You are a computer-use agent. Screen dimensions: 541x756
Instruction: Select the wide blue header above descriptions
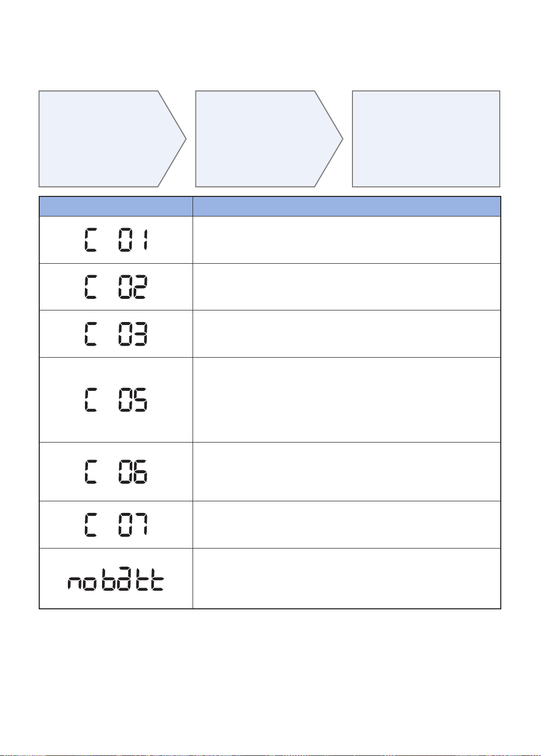(x=347, y=206)
